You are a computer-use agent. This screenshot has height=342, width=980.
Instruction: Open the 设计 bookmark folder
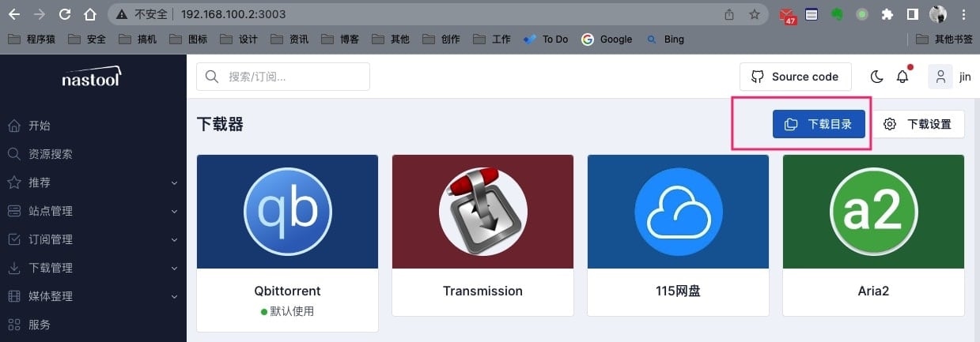tap(239, 39)
